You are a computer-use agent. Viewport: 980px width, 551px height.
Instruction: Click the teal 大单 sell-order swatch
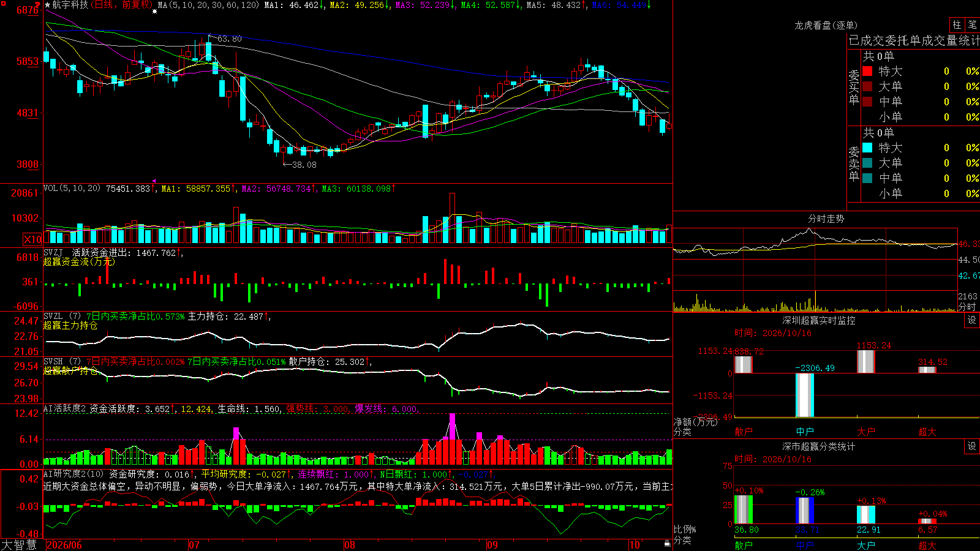point(867,163)
